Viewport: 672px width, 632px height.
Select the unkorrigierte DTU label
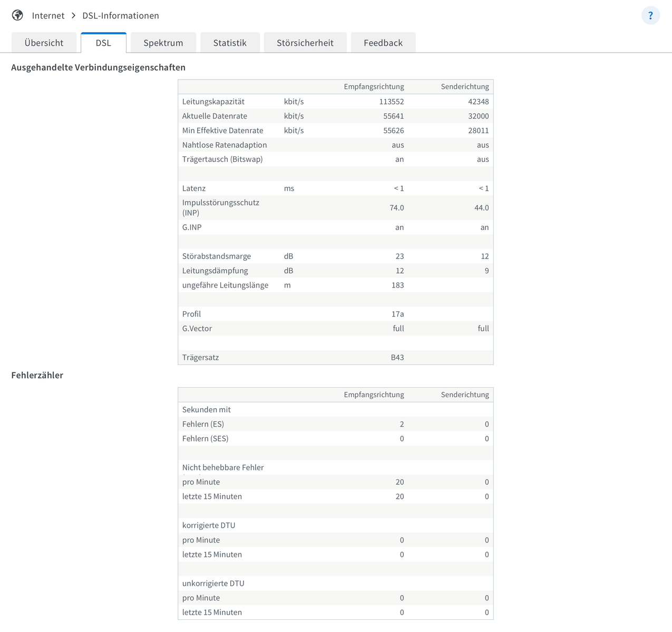click(x=213, y=584)
